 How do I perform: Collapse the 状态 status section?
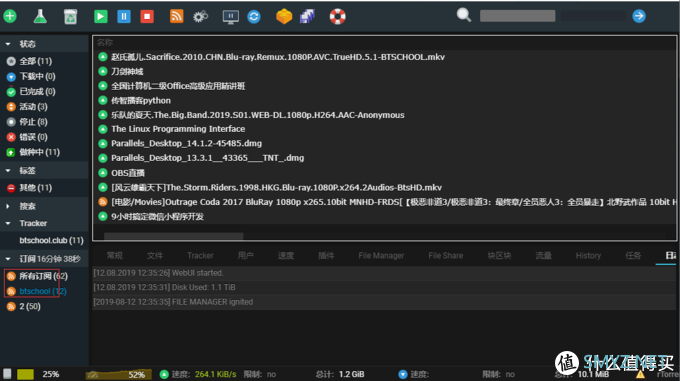point(8,44)
